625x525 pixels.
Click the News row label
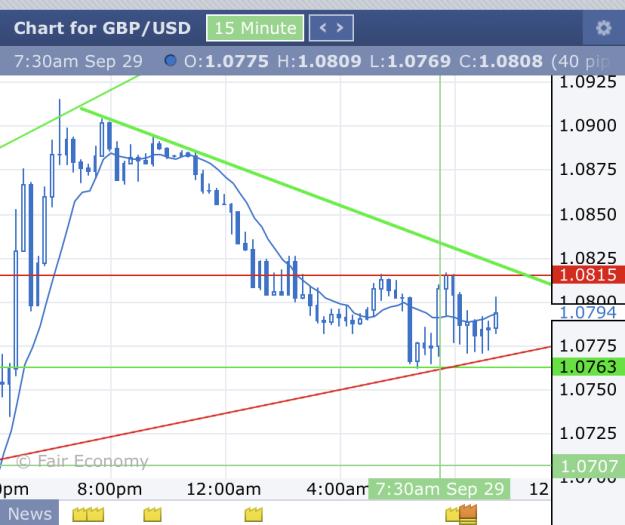click(x=29, y=514)
